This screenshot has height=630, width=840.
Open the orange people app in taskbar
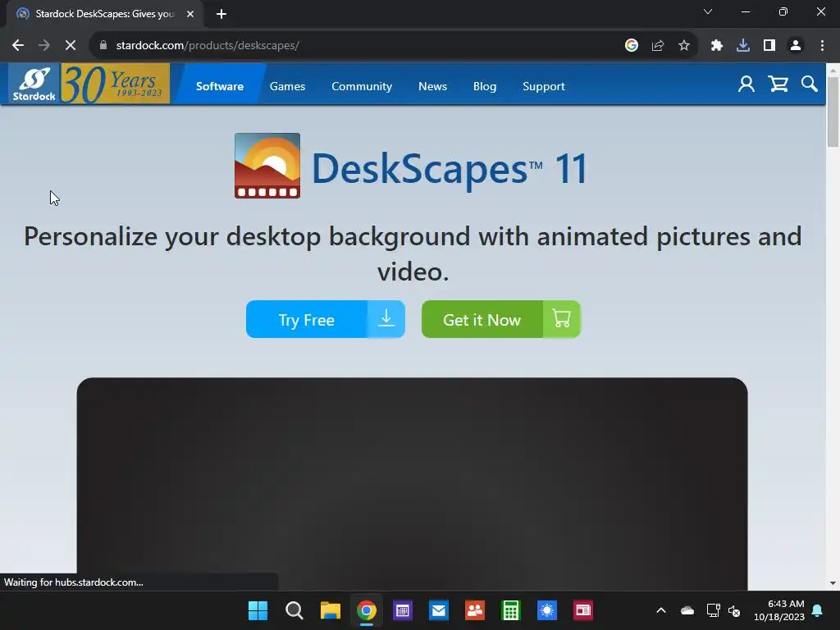(x=475, y=610)
